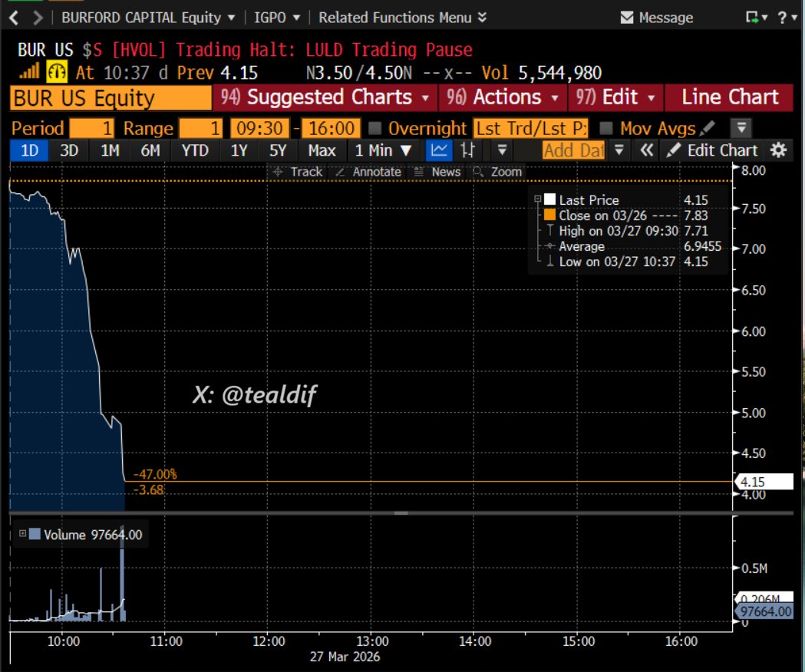Expand the Related Functions Menu
The height and width of the screenshot is (672, 805).
(402, 18)
